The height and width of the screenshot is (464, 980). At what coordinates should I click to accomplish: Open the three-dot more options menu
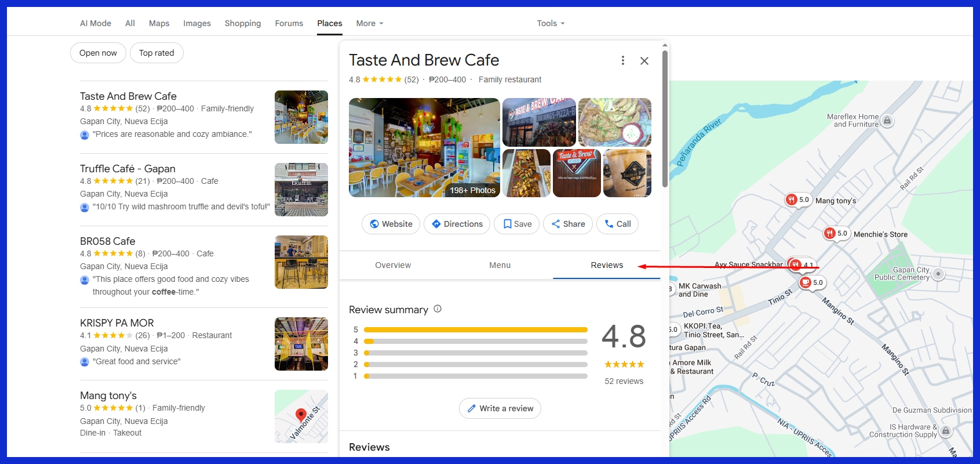(x=622, y=60)
